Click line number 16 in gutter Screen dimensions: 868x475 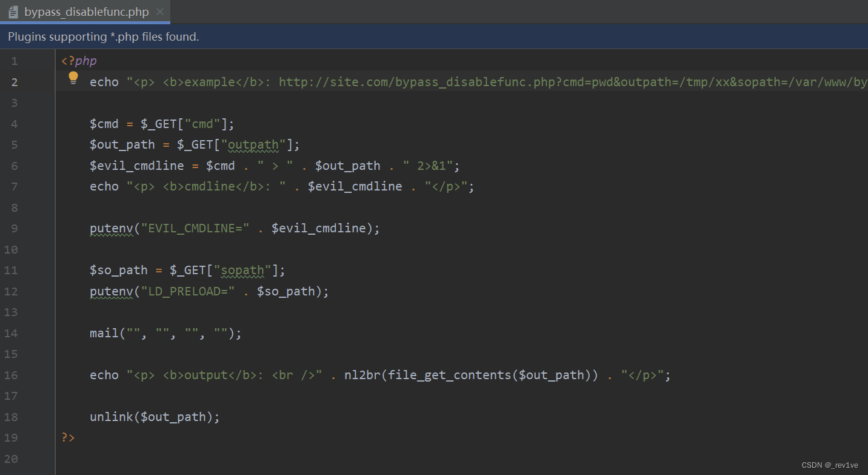[x=11, y=375]
